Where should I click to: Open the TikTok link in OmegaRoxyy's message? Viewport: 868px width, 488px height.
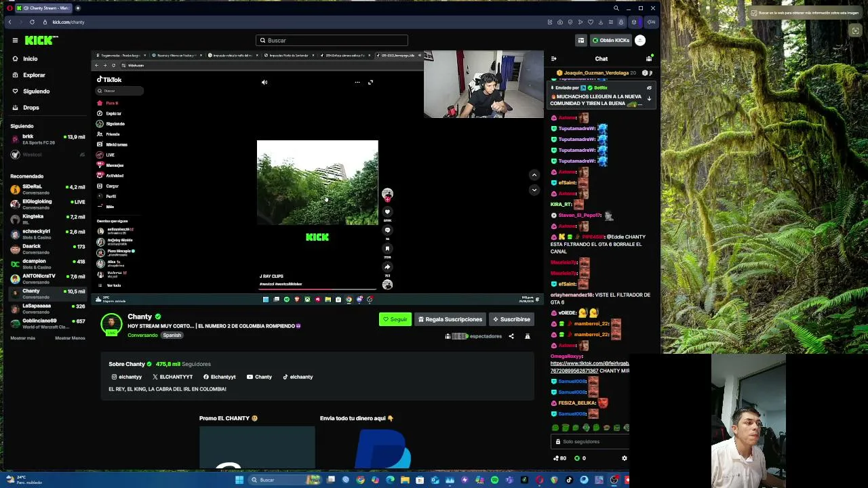pyautogui.click(x=589, y=367)
